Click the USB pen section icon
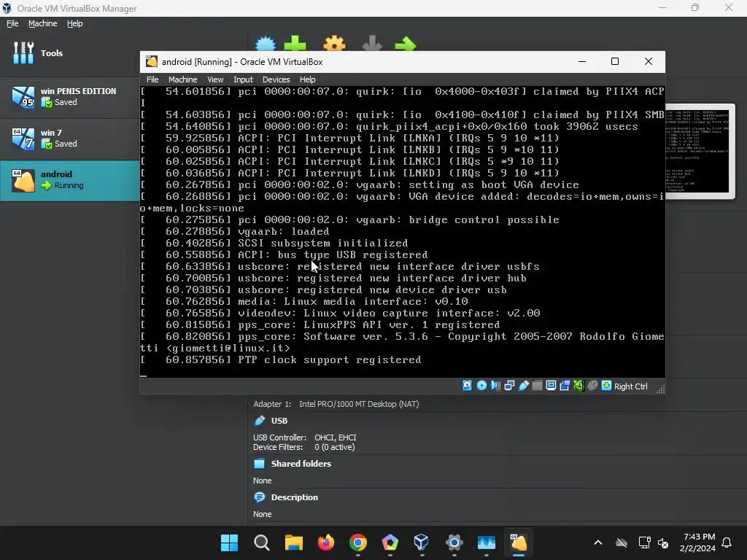 pos(260,421)
